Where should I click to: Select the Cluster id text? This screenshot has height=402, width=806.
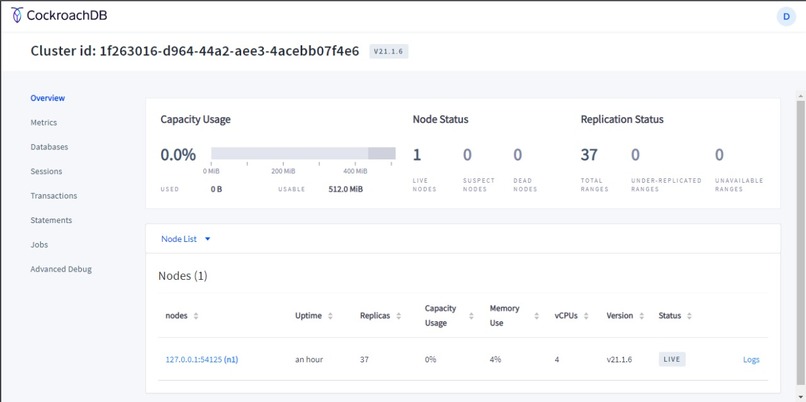pos(195,51)
